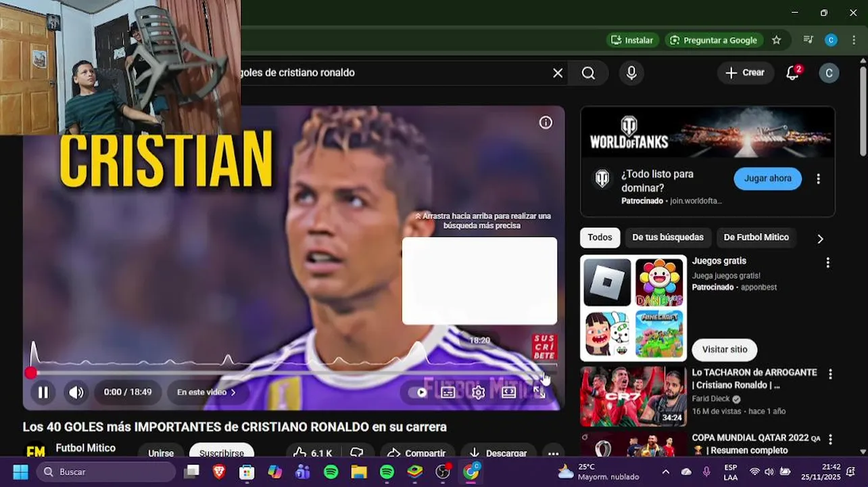
Task: Open options for 'Juegos gratis' ad
Action: (827, 262)
